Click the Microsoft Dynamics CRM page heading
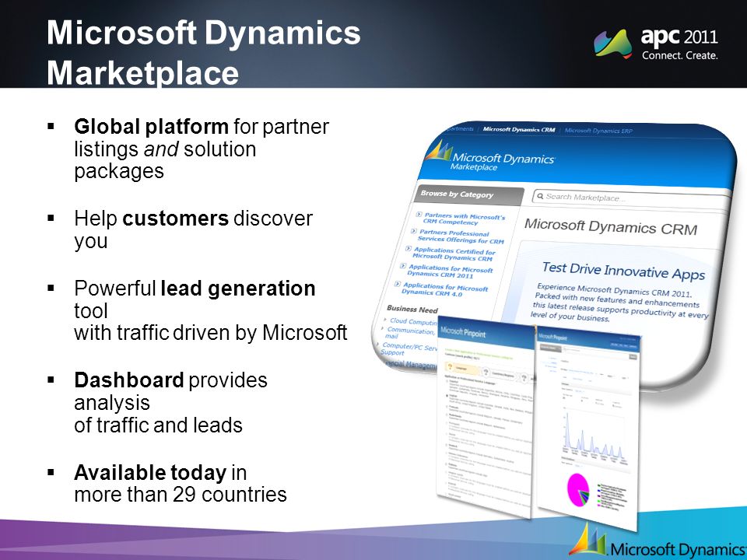This screenshot has width=747, height=560. 611,226
